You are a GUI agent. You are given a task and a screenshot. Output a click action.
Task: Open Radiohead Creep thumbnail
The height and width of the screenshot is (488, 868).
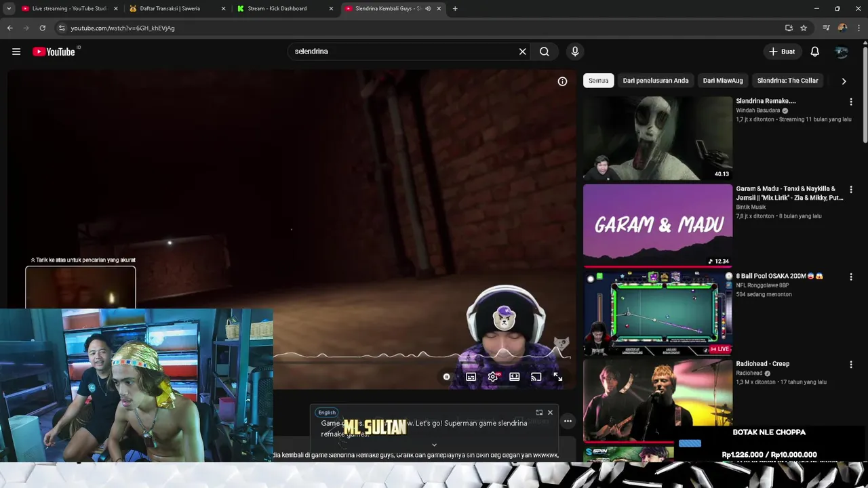click(658, 401)
